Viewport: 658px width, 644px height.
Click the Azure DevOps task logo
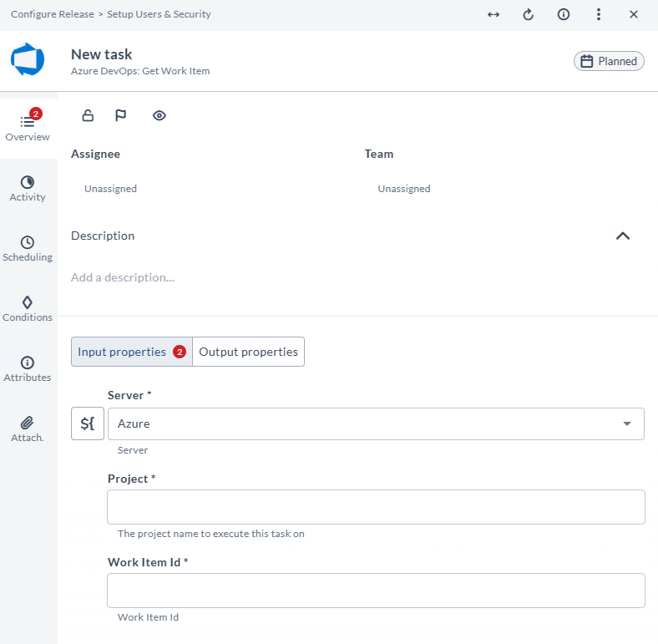pos(28,59)
